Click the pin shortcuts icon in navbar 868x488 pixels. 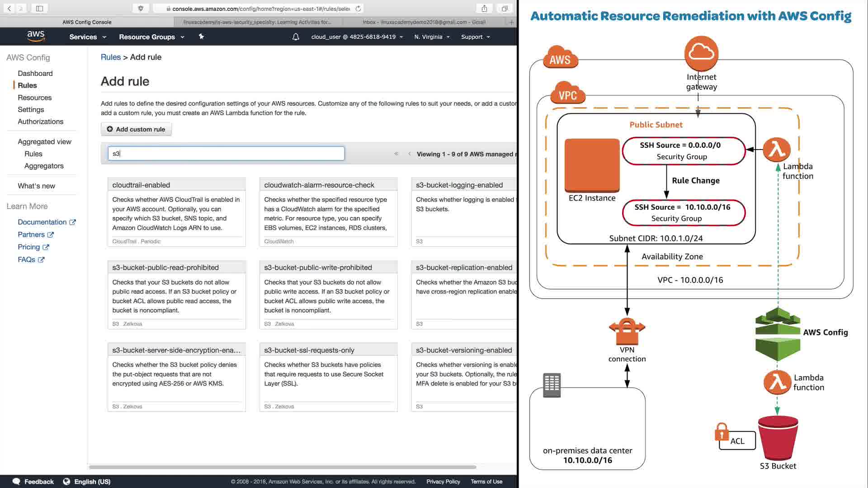tap(201, 37)
